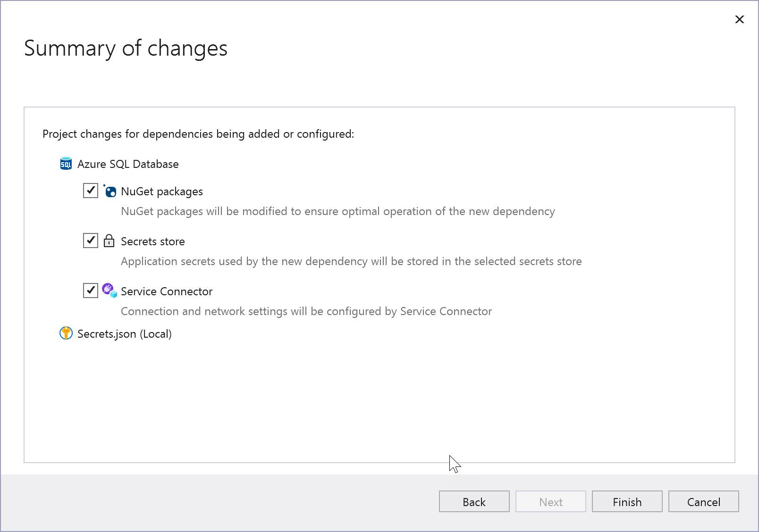The height and width of the screenshot is (532, 759).
Task: Uncheck the NuGet packages checkbox
Action: pyautogui.click(x=90, y=191)
